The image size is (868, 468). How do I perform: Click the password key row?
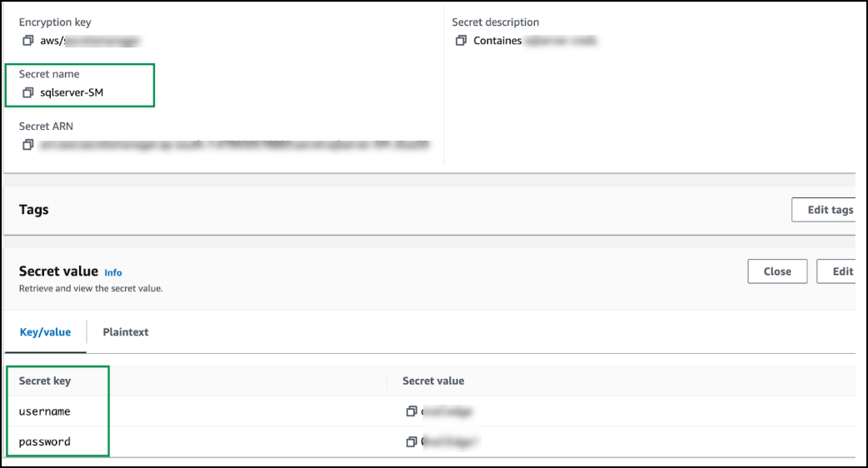pyautogui.click(x=45, y=442)
